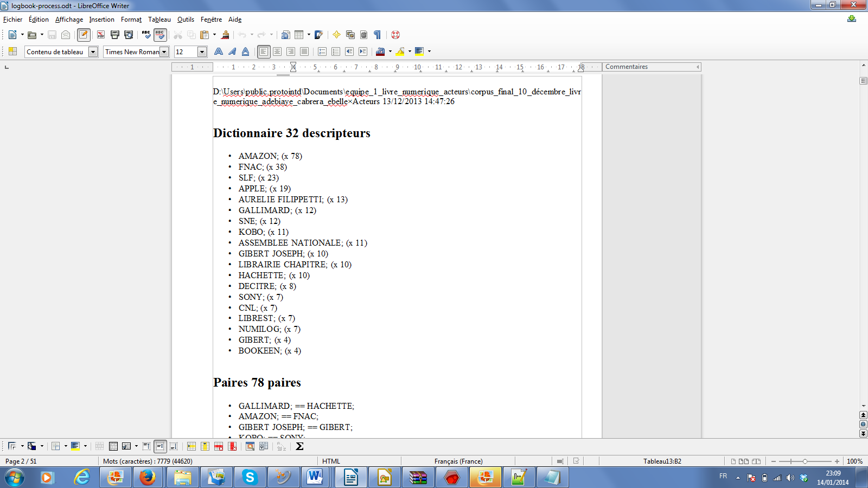The width and height of the screenshot is (868, 488).
Task: Open the font size dropdown
Action: 202,52
